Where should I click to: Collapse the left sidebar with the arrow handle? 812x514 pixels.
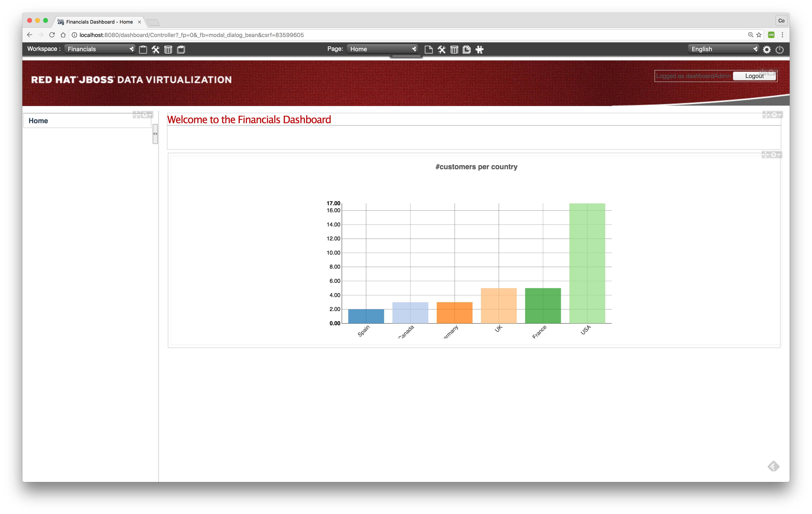[x=155, y=134]
